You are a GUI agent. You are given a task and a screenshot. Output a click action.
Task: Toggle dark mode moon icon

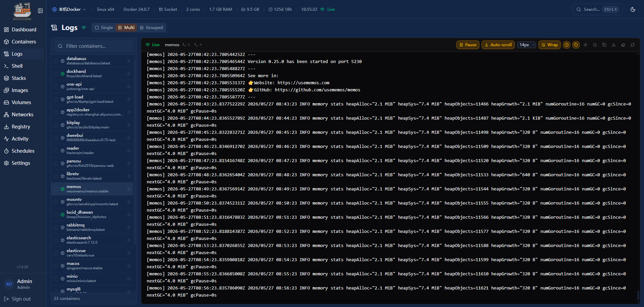click(633, 9)
